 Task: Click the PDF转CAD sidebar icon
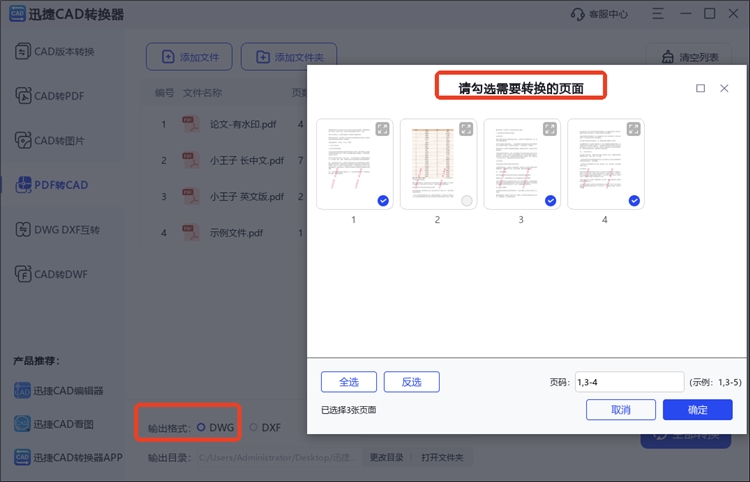[x=23, y=185]
